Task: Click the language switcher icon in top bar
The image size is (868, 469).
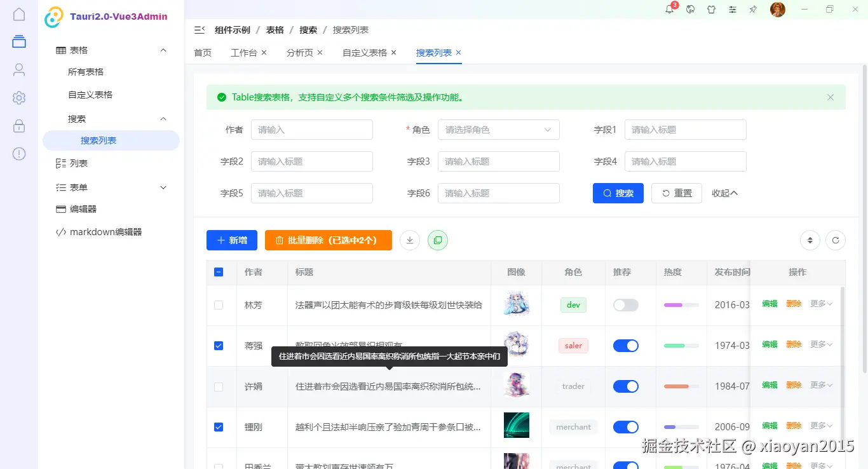Action: click(x=690, y=10)
